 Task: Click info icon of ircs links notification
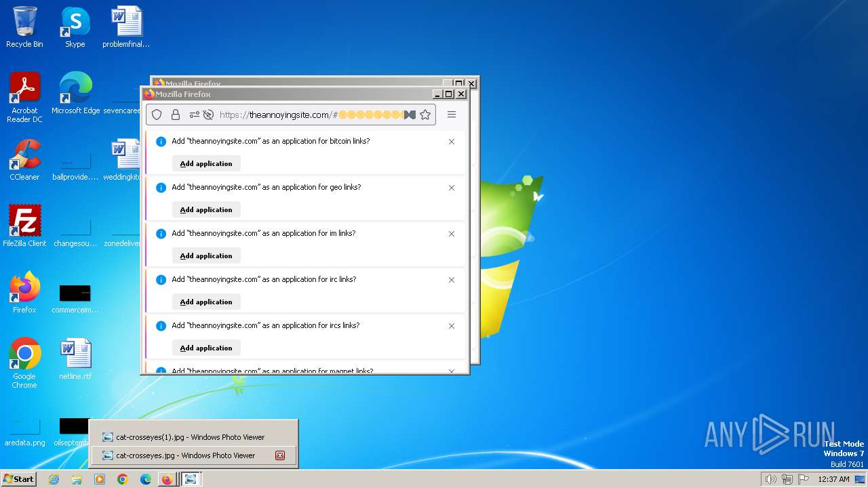(x=161, y=326)
